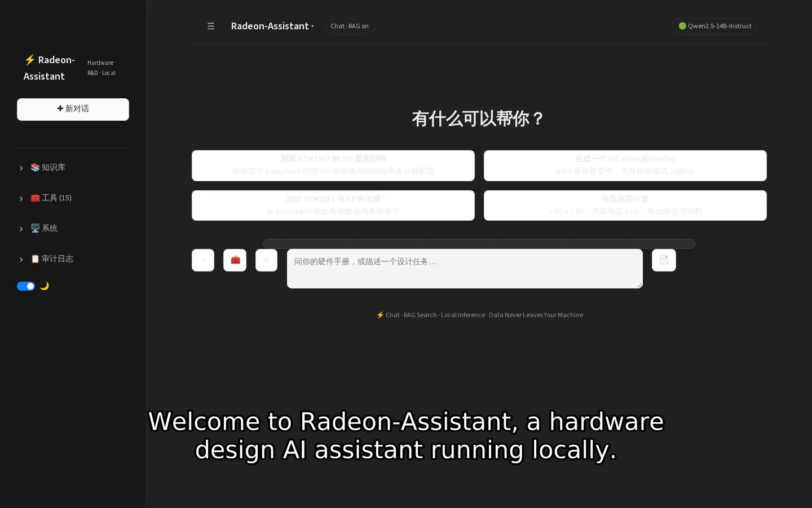Click the Qwen2.5-14B-Instruct model badge

[714, 26]
